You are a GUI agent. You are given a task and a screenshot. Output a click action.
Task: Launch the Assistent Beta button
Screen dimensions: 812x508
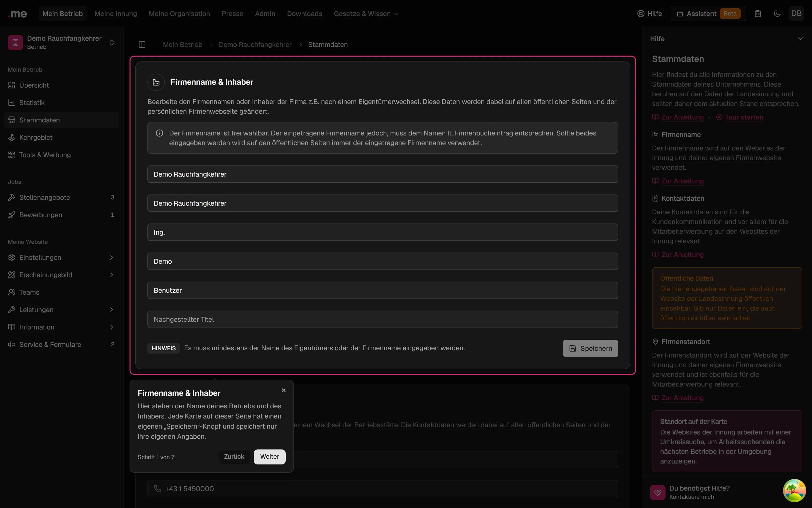click(708, 14)
